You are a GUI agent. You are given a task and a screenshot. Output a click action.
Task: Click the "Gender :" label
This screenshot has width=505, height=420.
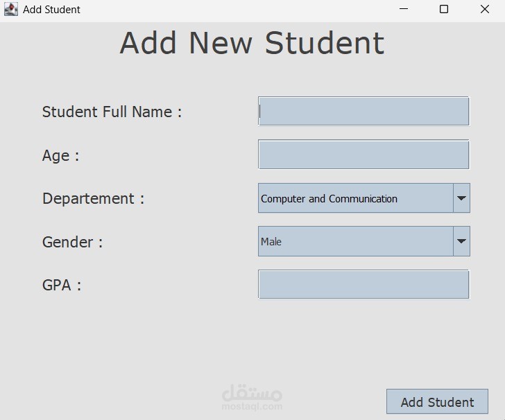point(72,243)
